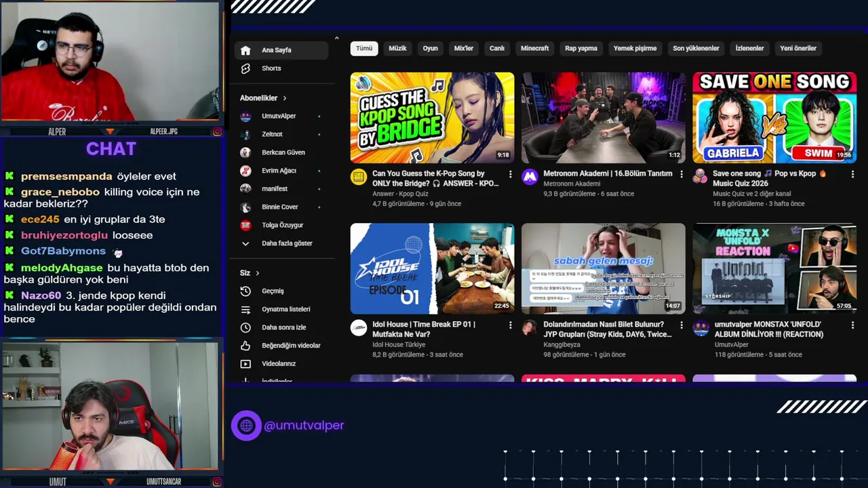Select the Yeni öneriler filter chip
The width and height of the screenshot is (868, 488).
pyautogui.click(x=798, y=48)
